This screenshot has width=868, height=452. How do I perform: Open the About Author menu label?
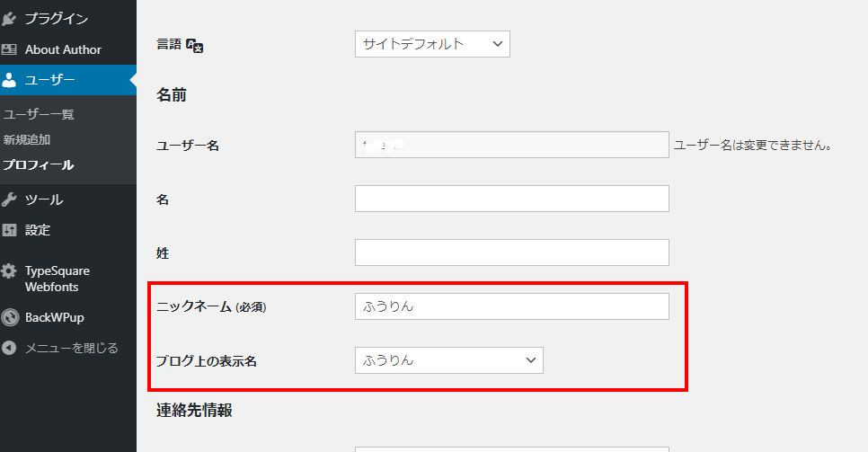click(63, 49)
